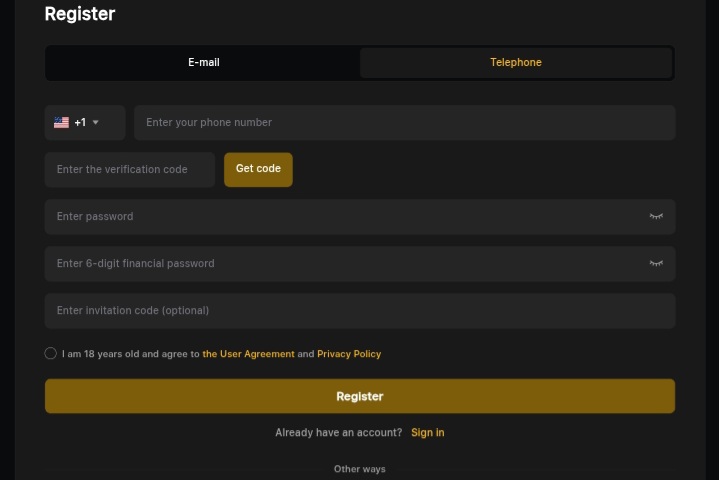The height and width of the screenshot is (480, 719).
Task: Click the Register button
Action: 360,396
